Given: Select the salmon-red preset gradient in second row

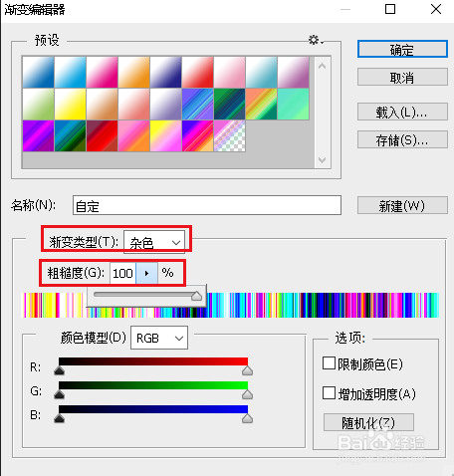Looking at the screenshot, I should click(133, 104).
